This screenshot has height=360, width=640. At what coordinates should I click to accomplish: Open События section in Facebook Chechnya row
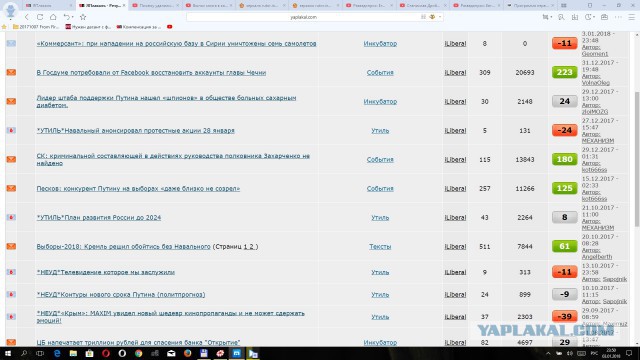pyautogui.click(x=380, y=72)
